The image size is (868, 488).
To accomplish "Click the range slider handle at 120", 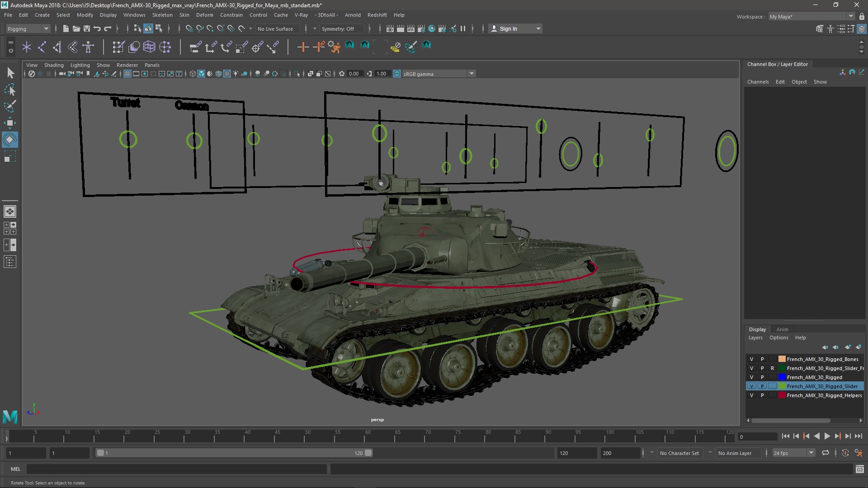I will 368,453.
